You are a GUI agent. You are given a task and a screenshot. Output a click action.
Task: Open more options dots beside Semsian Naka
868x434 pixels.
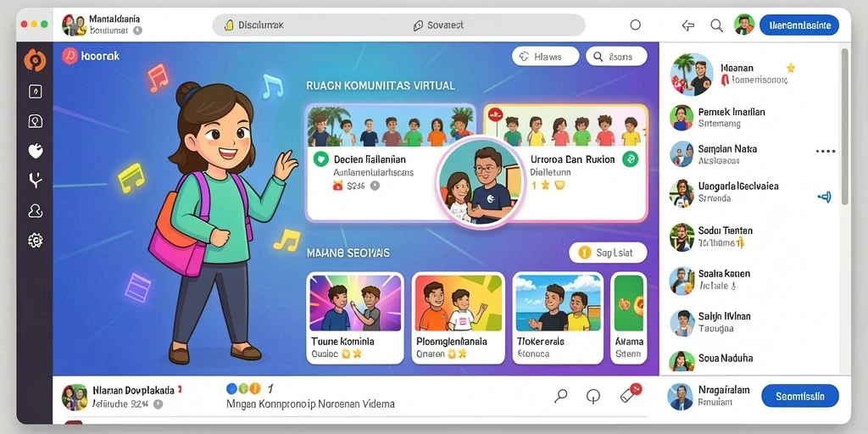[826, 151]
